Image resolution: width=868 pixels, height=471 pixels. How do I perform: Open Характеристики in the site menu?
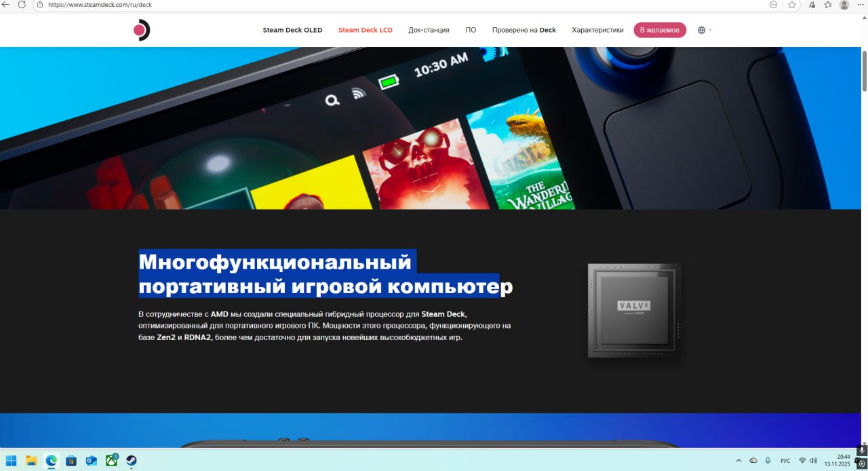click(x=597, y=30)
